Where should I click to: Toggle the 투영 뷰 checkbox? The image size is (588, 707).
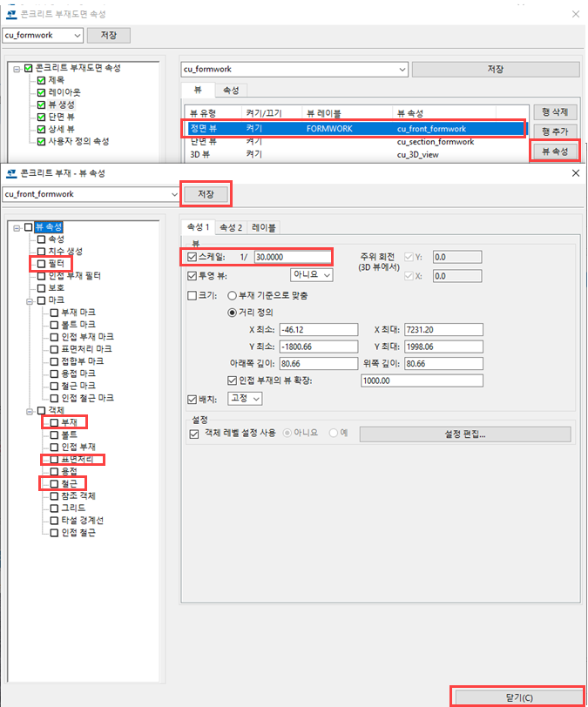pyautogui.click(x=192, y=275)
